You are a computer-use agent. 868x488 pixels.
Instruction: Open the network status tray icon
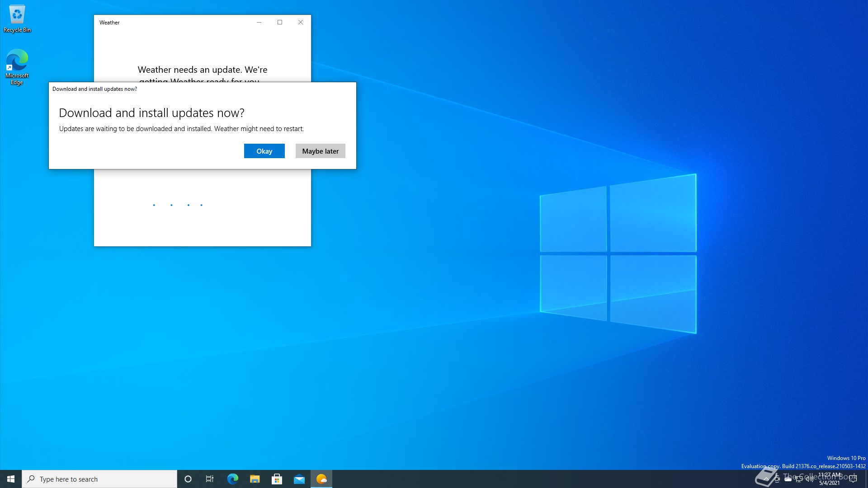799,479
